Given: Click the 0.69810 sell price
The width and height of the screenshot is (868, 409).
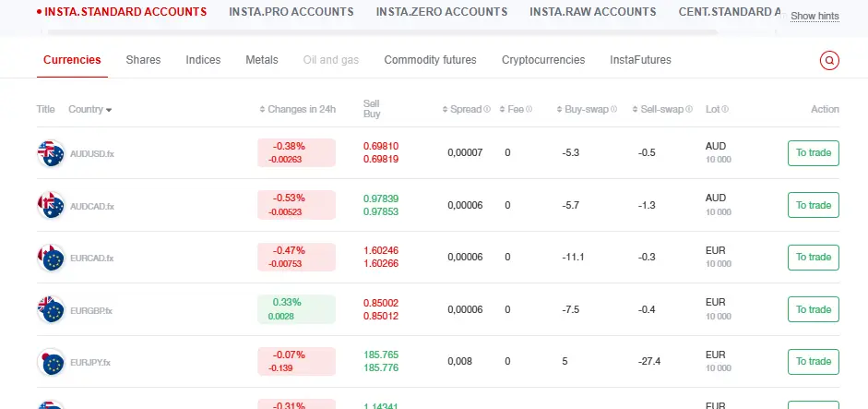Looking at the screenshot, I should [381, 146].
